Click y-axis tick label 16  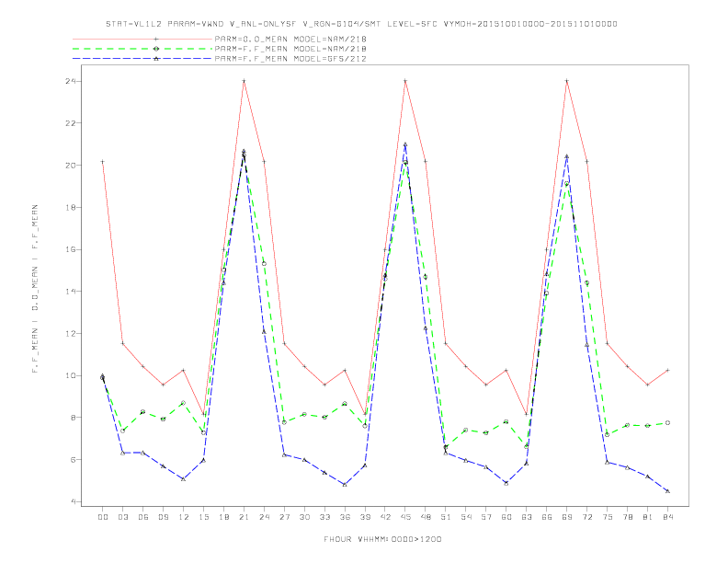71,249
